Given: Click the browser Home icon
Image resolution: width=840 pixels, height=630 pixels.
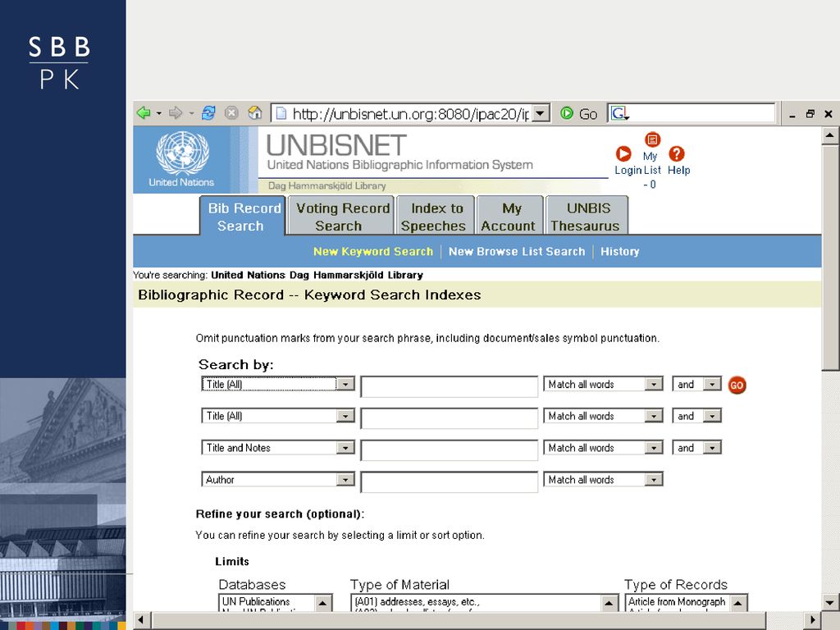Looking at the screenshot, I should tap(255, 113).
